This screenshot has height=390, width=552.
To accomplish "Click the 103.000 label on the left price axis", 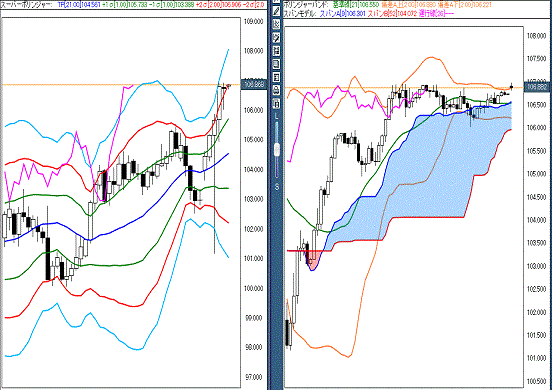I will [x=253, y=199].
